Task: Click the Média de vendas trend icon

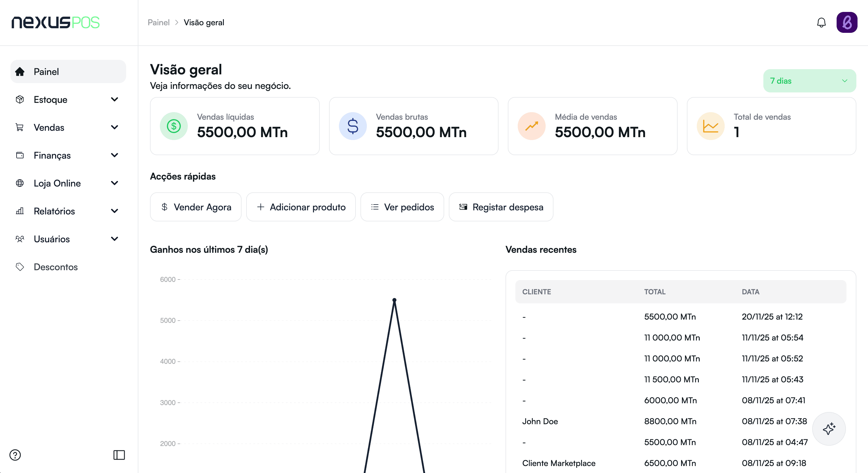Action: pos(531,126)
